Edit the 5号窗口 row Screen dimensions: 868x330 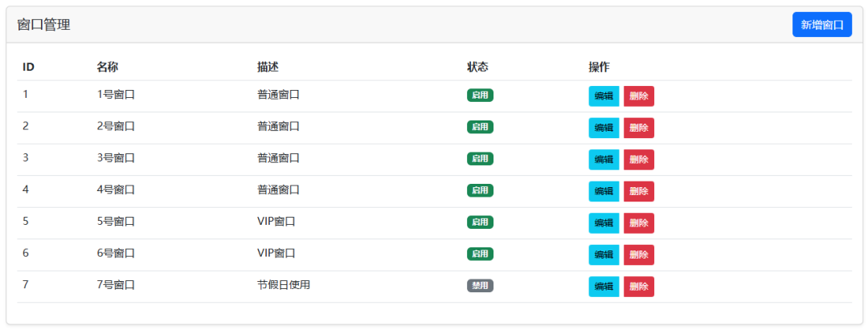[604, 223]
